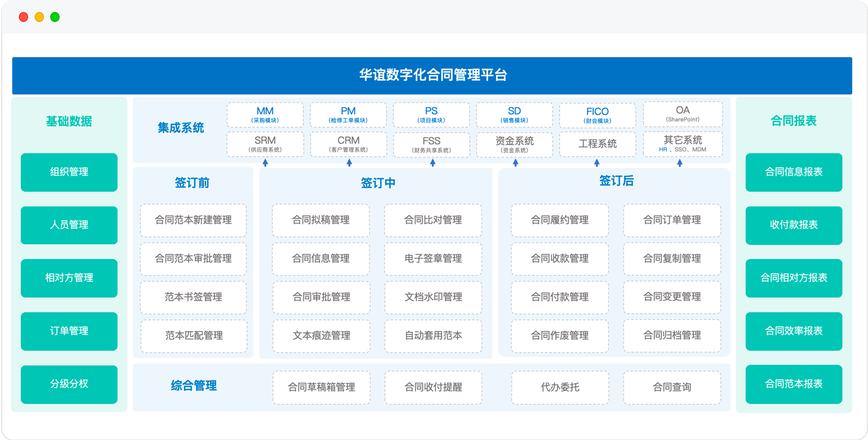The image size is (868, 440).
Task: Click the 合同效率报表 button
Action: [x=794, y=331]
